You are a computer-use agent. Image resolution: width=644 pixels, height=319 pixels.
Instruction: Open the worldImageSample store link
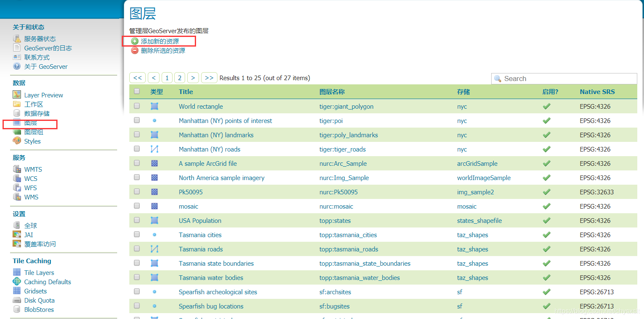tap(484, 178)
